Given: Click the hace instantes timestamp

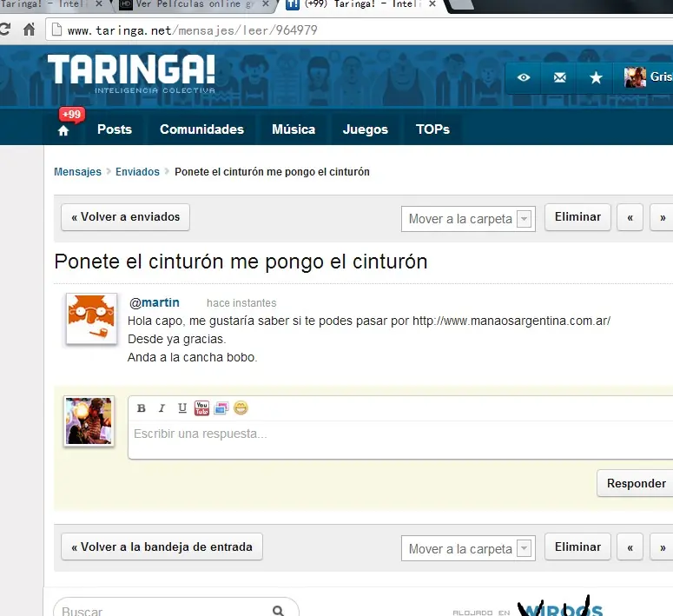Looking at the screenshot, I should (x=241, y=303).
